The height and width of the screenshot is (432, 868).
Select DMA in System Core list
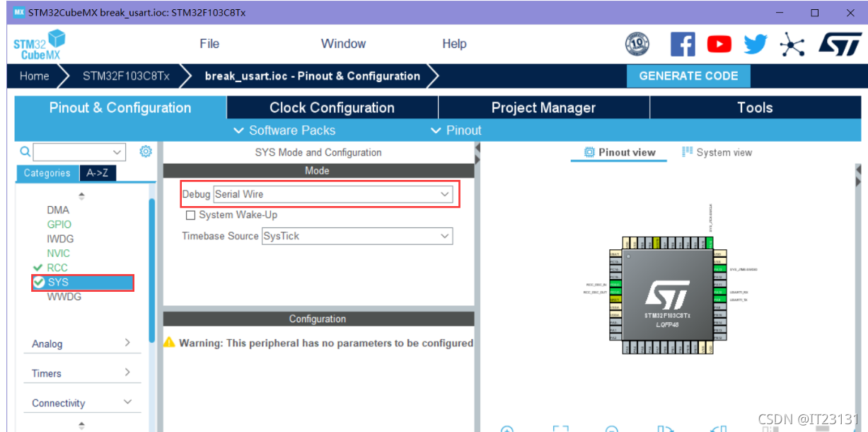(x=58, y=210)
